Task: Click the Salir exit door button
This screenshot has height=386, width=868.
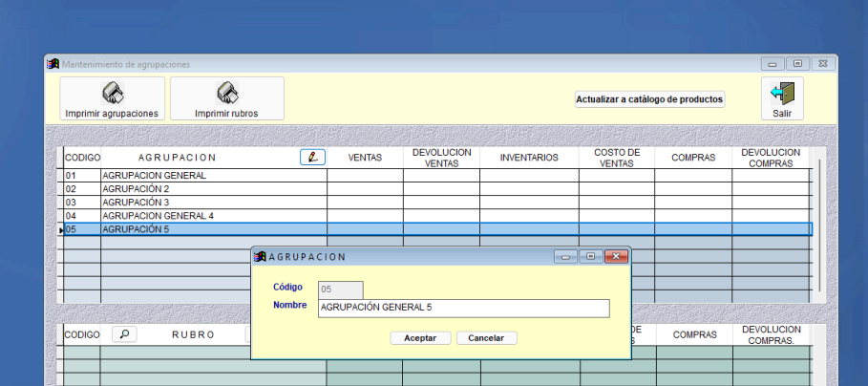Action: (x=782, y=98)
